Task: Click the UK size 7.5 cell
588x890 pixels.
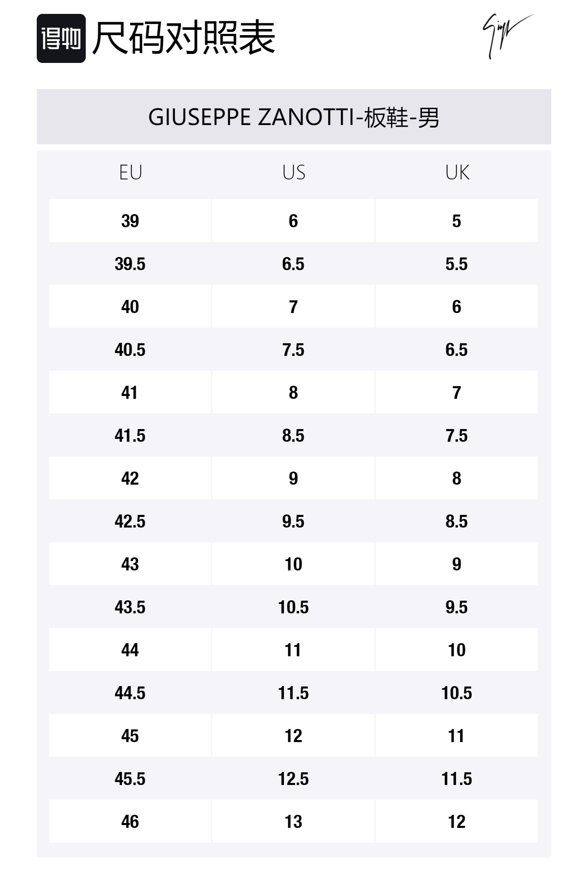Action: tap(457, 436)
